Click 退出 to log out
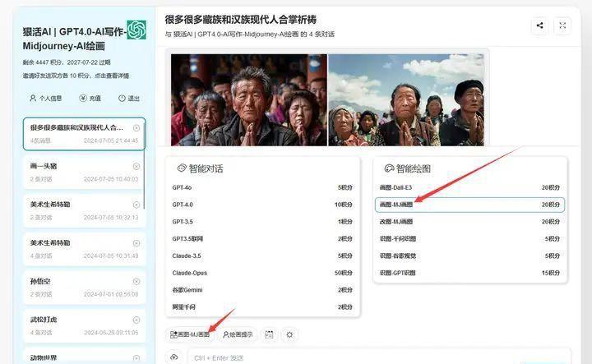Viewport: 592px width, 364px height. [x=129, y=98]
